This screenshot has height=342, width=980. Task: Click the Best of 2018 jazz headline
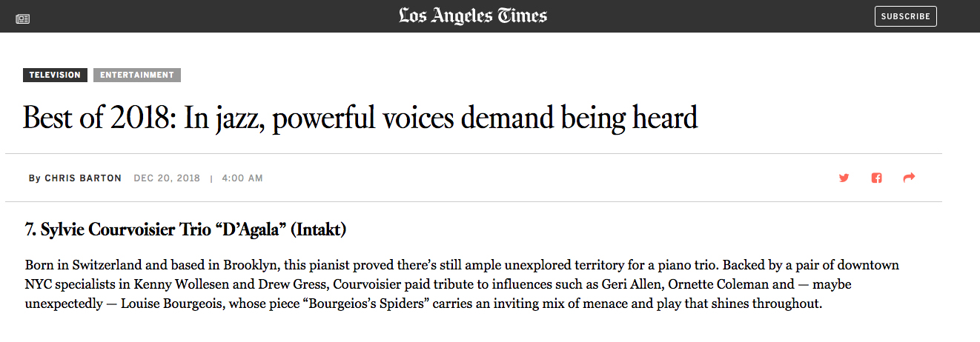(x=360, y=118)
